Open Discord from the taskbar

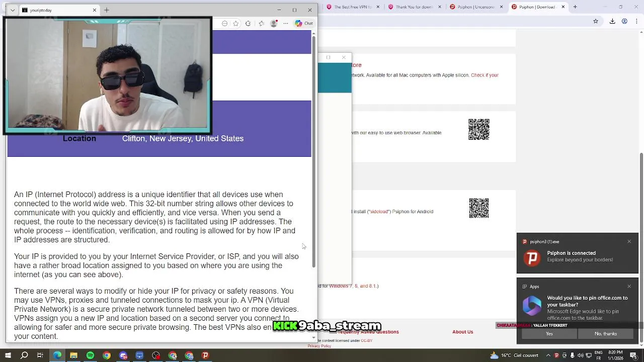(x=123, y=355)
